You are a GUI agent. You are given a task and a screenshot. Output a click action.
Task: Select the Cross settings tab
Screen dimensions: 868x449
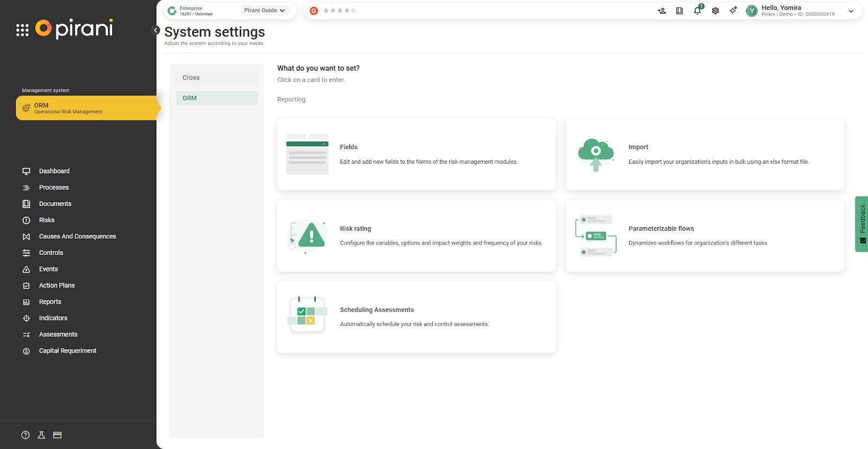tap(216, 78)
